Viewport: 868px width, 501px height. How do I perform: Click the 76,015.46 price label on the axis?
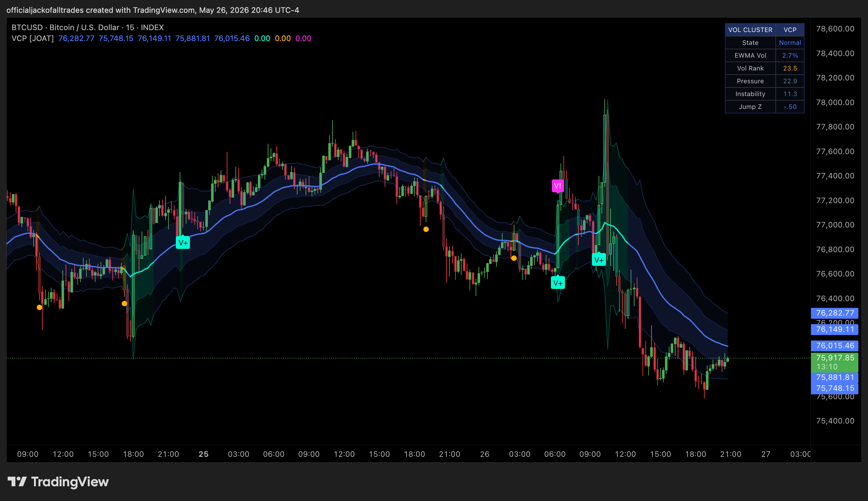tap(835, 345)
